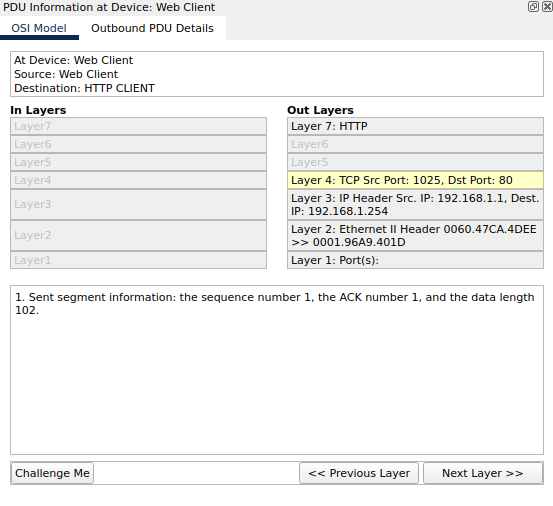This screenshot has width=553, height=506.
Task: Click greyed Out Layer6 row
Action: click(415, 144)
